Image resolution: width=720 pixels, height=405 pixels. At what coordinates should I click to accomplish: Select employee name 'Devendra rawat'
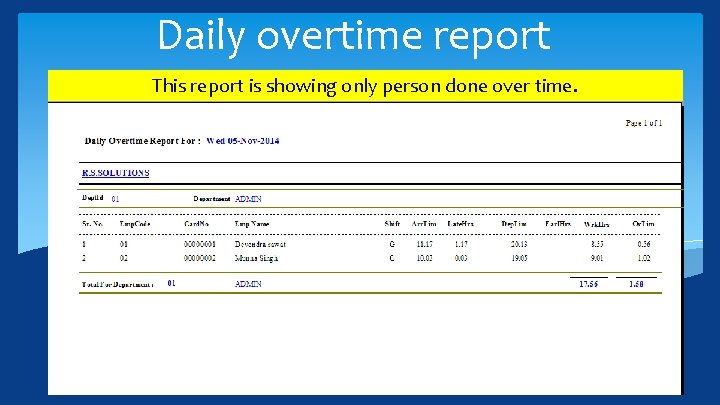260,244
